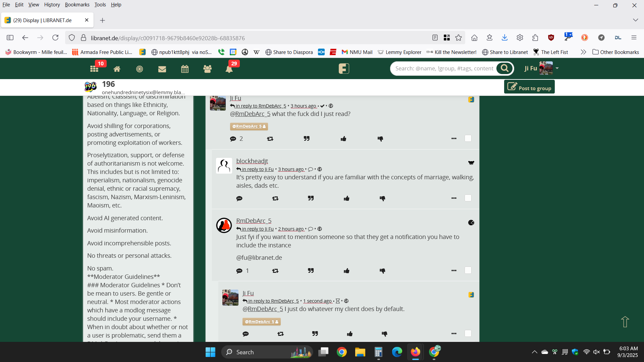This screenshot has width=644, height=362.
Task: Open the contacts people icon
Action: (207, 69)
